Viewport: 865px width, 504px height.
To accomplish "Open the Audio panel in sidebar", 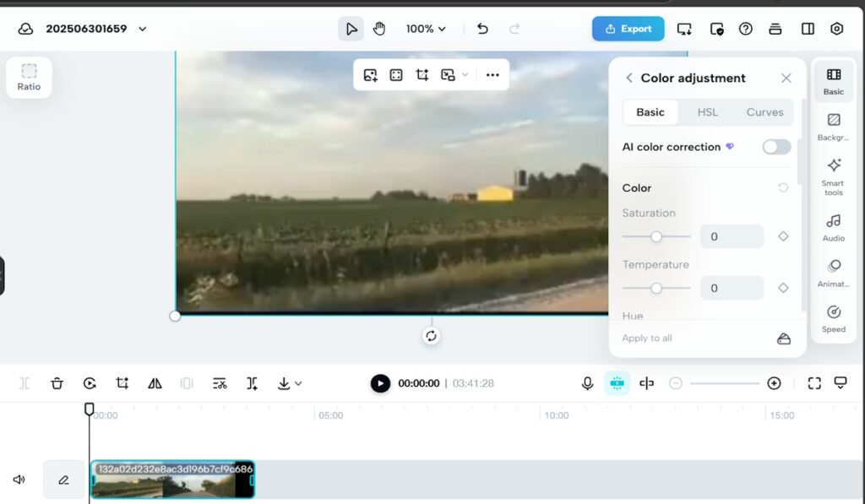I will point(833,227).
